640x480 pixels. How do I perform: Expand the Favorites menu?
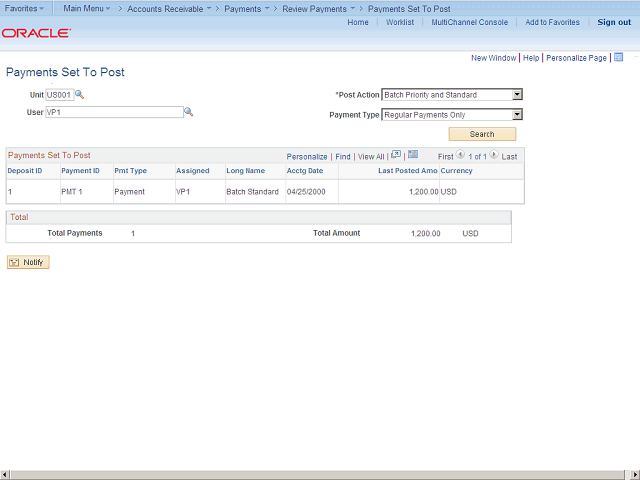(24, 8)
